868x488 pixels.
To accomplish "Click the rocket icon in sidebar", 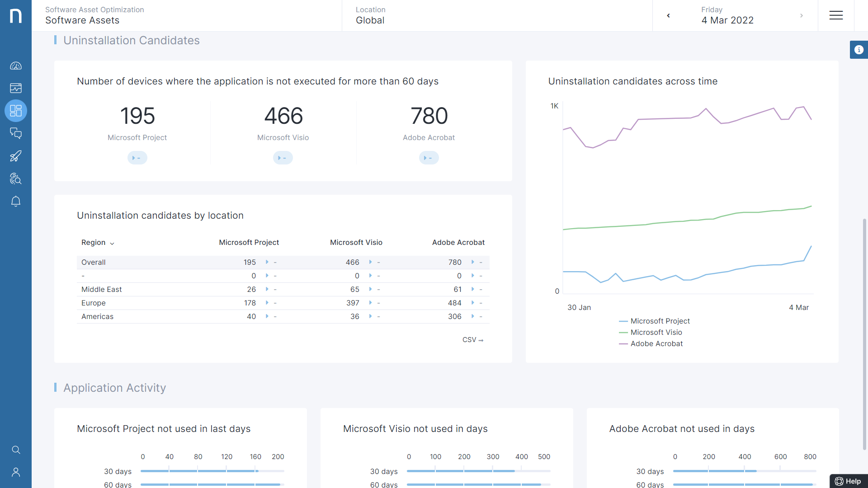I will point(16,156).
